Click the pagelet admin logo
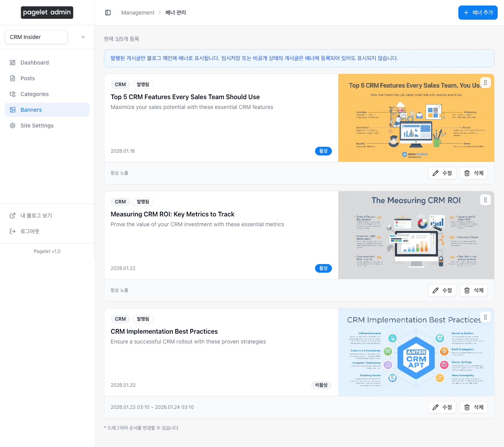The image size is (504, 447). coord(47,13)
